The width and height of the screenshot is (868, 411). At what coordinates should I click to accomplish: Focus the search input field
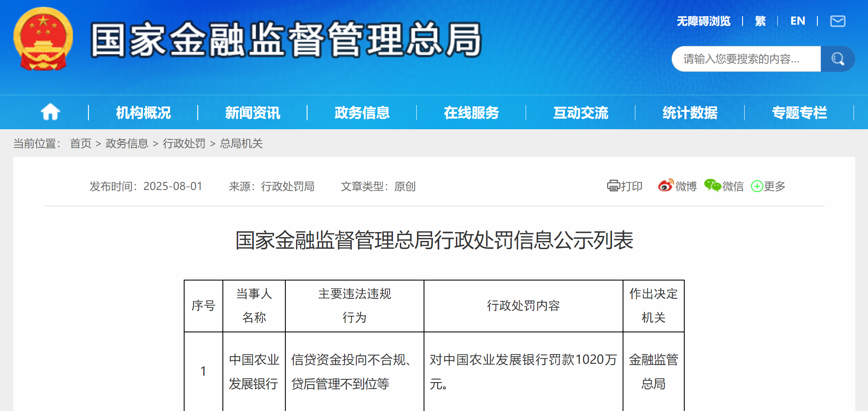(x=746, y=59)
